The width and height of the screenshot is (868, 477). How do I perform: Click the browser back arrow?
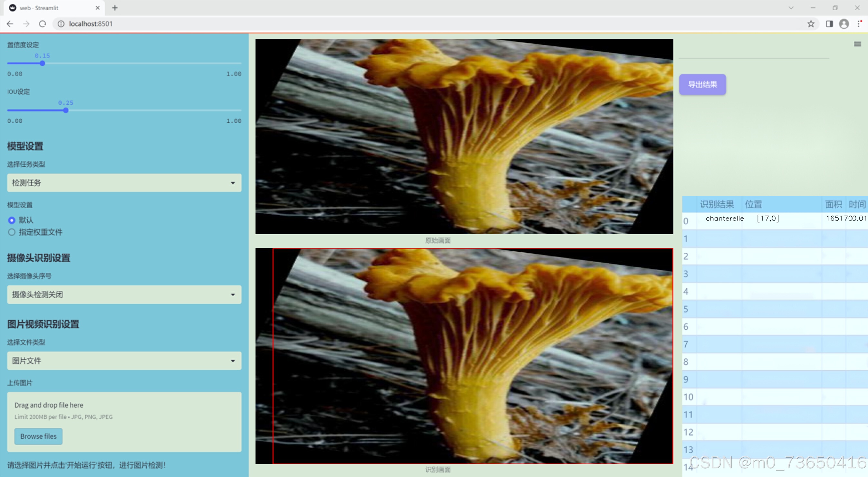click(x=10, y=24)
